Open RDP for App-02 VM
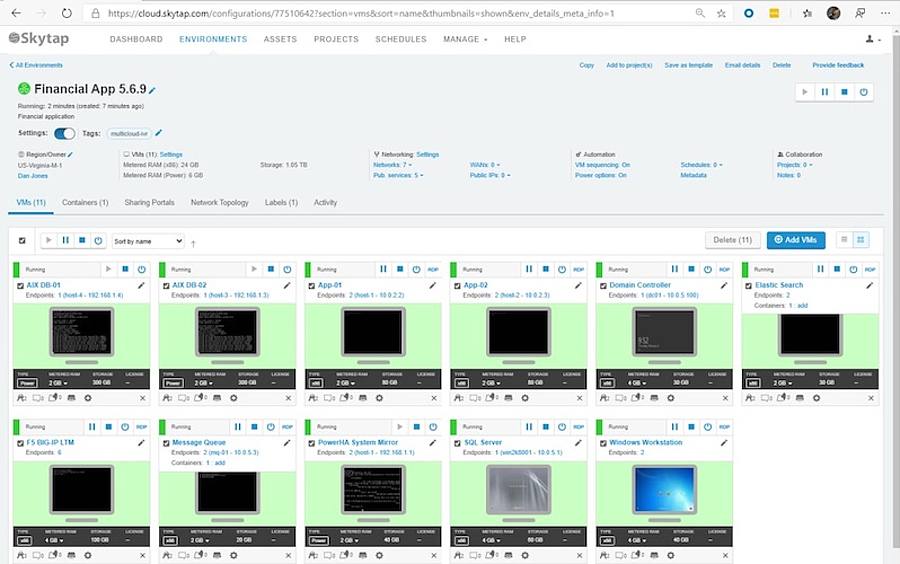This screenshot has width=900, height=564. coord(579,269)
